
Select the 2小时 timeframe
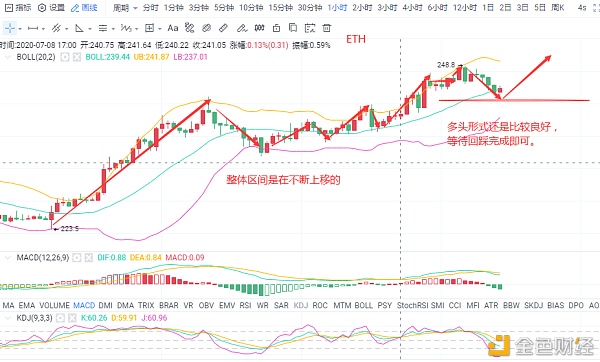tap(363, 8)
